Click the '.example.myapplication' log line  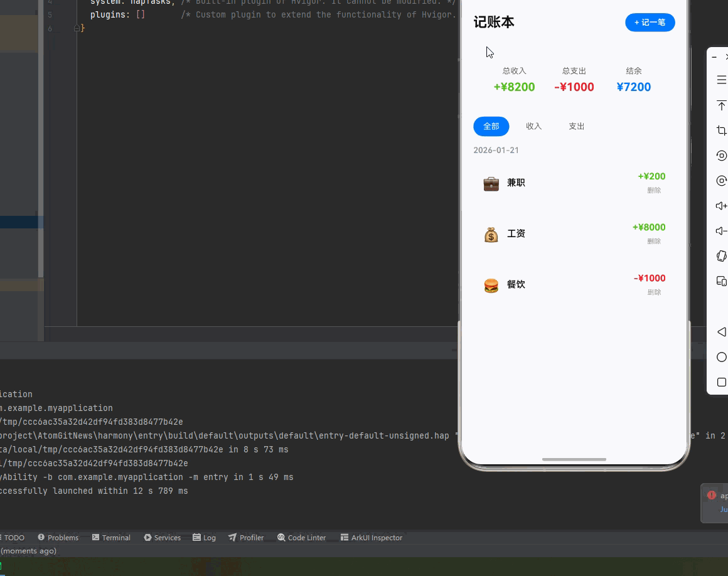coord(56,408)
